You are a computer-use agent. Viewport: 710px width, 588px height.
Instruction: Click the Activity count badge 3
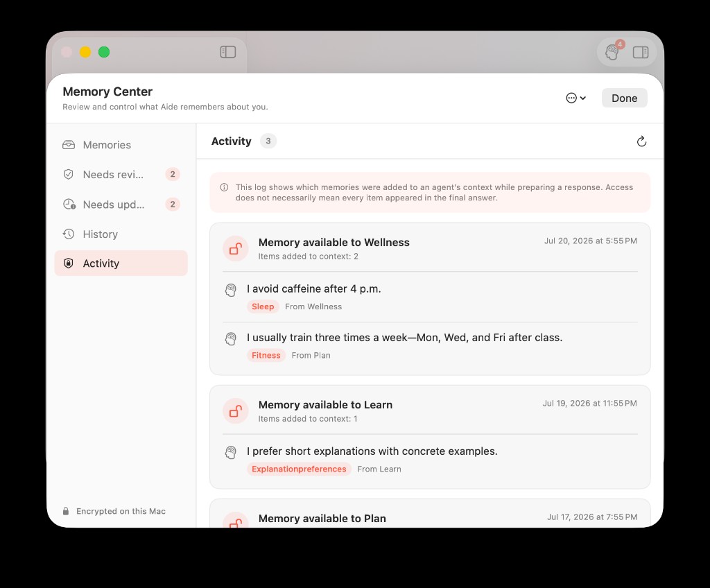(268, 141)
